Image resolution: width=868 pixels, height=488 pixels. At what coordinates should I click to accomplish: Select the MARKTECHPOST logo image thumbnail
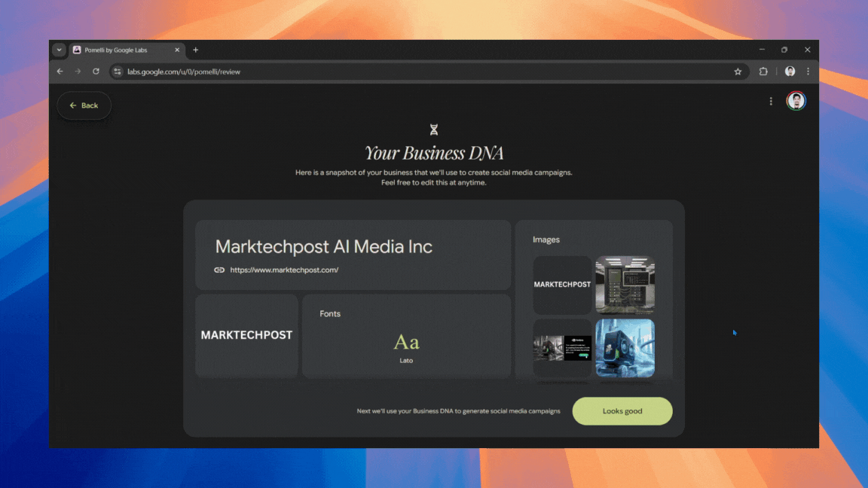point(562,285)
